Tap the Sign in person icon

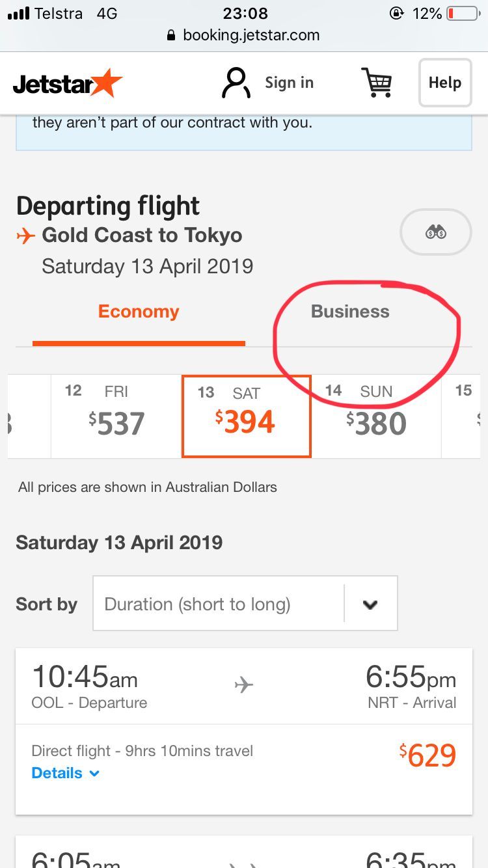click(x=236, y=83)
